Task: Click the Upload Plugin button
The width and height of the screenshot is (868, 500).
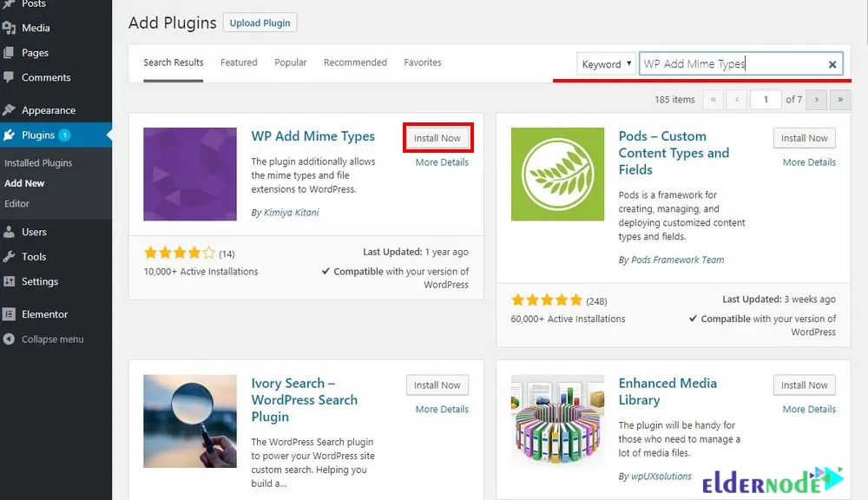Action: (x=260, y=23)
